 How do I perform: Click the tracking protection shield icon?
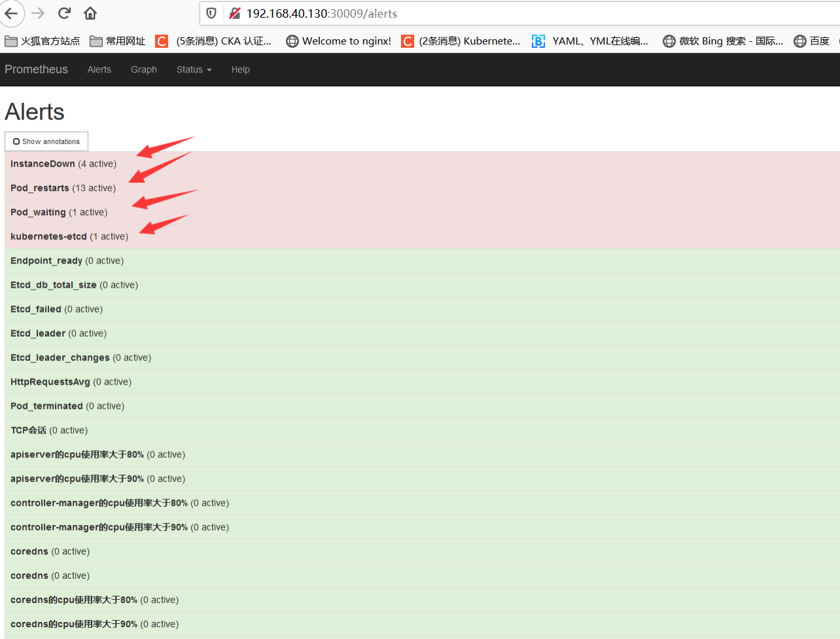click(211, 13)
